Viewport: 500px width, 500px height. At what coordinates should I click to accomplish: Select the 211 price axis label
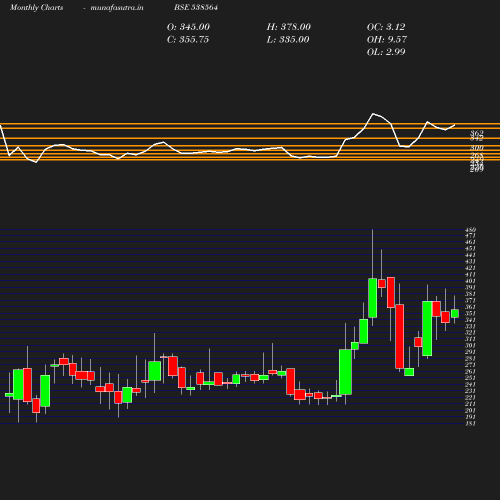point(470,404)
